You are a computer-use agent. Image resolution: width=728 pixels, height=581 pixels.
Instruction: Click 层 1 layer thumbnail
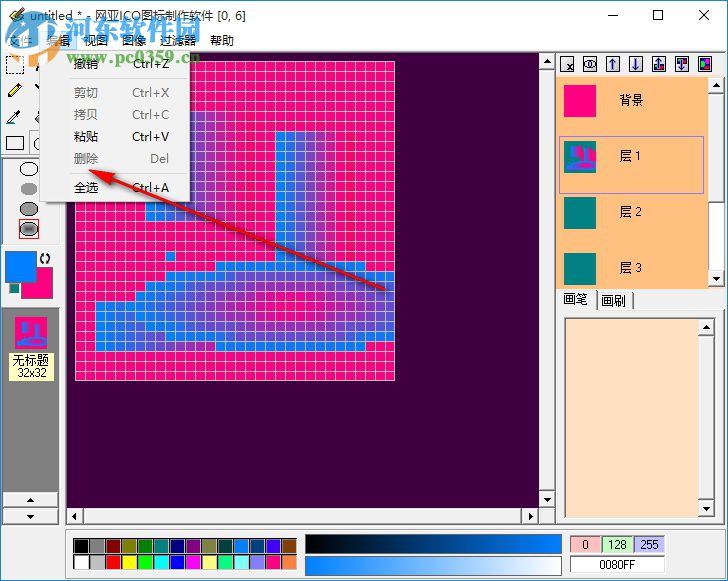tap(580, 157)
